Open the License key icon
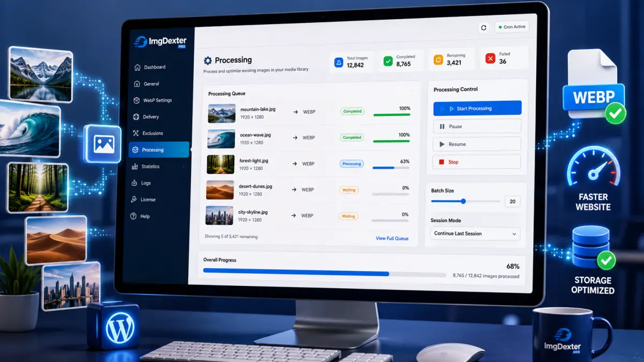Viewport: 644px width, 362px height. [x=135, y=200]
